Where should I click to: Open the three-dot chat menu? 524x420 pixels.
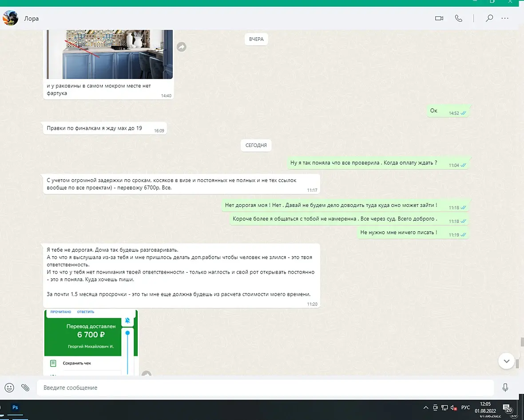[x=505, y=18]
